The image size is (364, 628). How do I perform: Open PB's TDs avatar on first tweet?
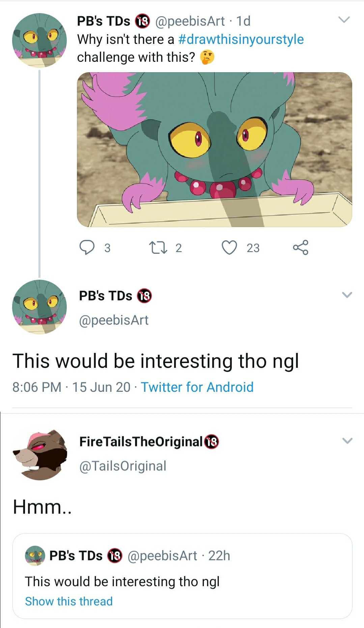pyautogui.click(x=39, y=40)
